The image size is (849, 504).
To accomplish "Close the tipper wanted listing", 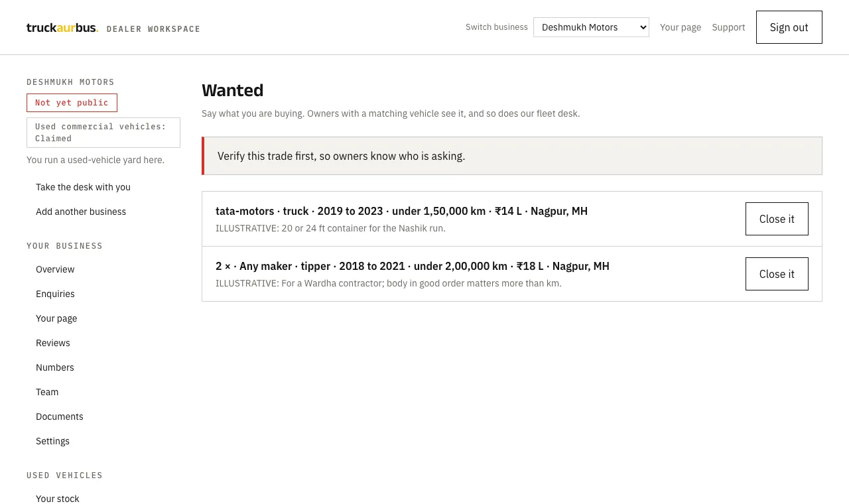I will (777, 274).
